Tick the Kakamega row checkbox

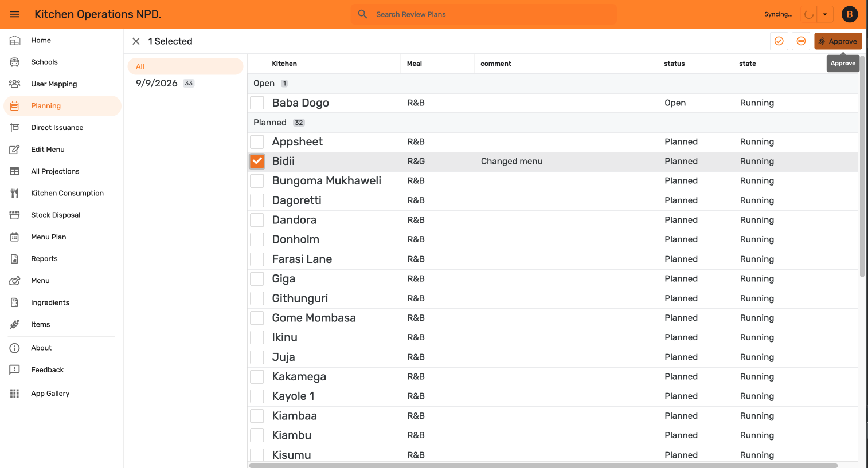tap(257, 376)
